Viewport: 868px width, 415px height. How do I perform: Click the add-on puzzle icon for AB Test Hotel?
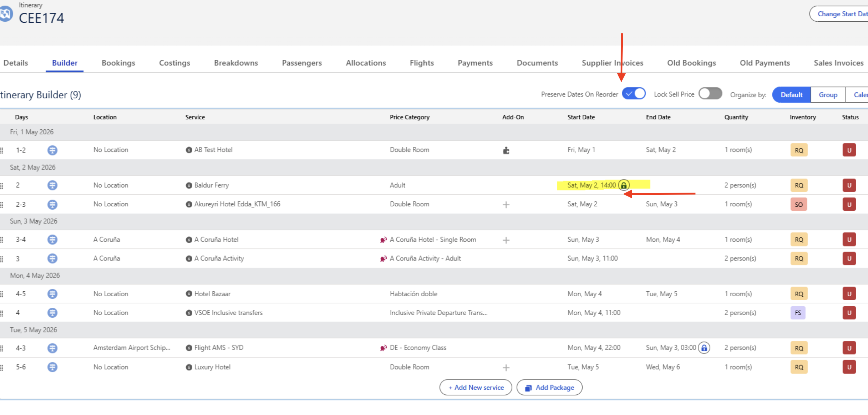[x=506, y=150]
